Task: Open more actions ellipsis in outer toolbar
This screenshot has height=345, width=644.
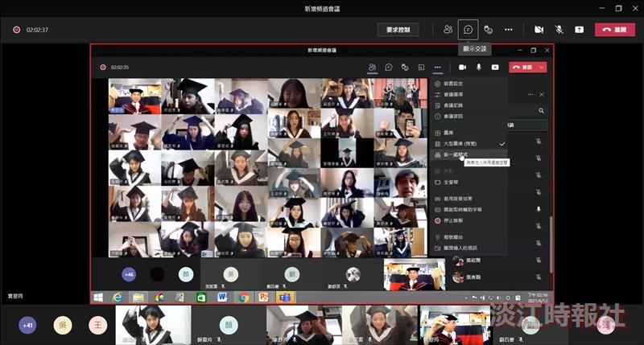Action: (x=509, y=30)
